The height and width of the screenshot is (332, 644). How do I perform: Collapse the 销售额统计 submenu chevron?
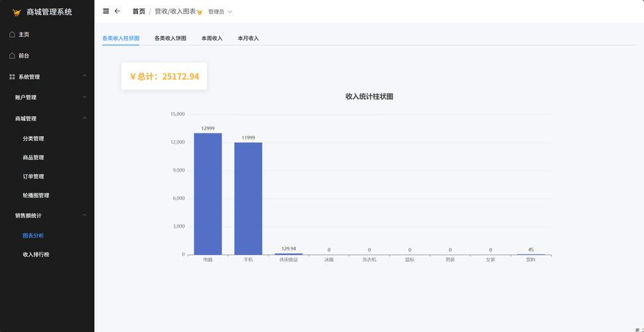(84, 214)
